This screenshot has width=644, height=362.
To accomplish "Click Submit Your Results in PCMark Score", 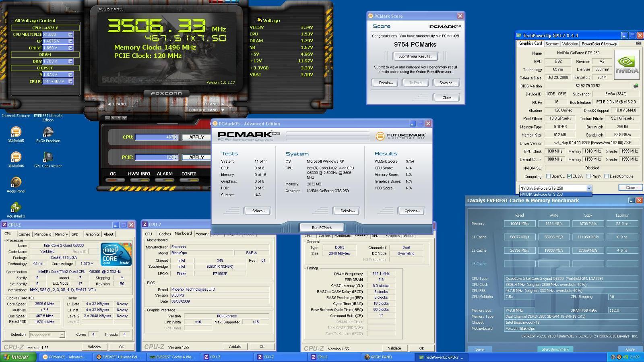I will (x=416, y=56).
